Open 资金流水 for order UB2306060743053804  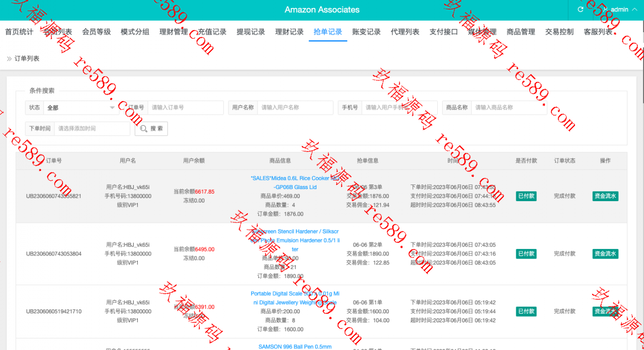pos(605,254)
